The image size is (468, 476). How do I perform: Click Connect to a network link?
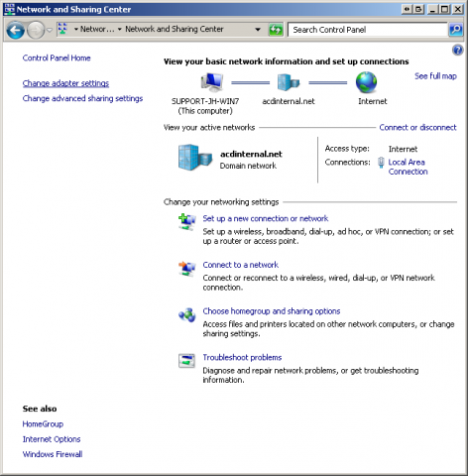pos(241,265)
